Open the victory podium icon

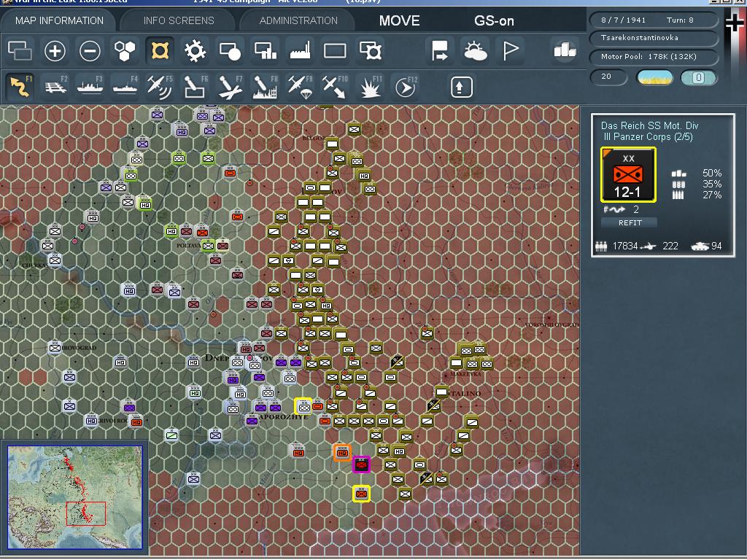pyautogui.click(x=565, y=50)
